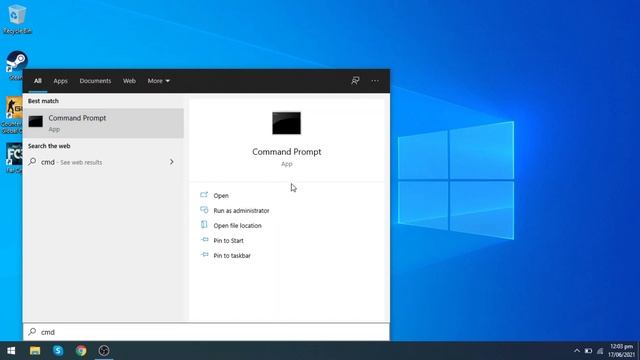Open the FCS desktop shortcut icon
Image resolution: width=640 pixels, height=360 pixels.
pos(15,157)
